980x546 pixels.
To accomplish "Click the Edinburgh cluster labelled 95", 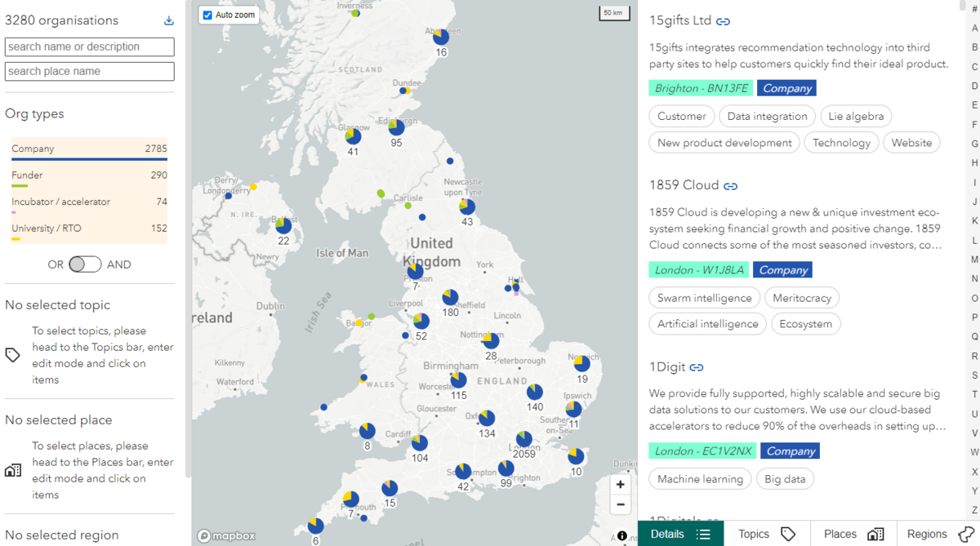I will [396, 128].
